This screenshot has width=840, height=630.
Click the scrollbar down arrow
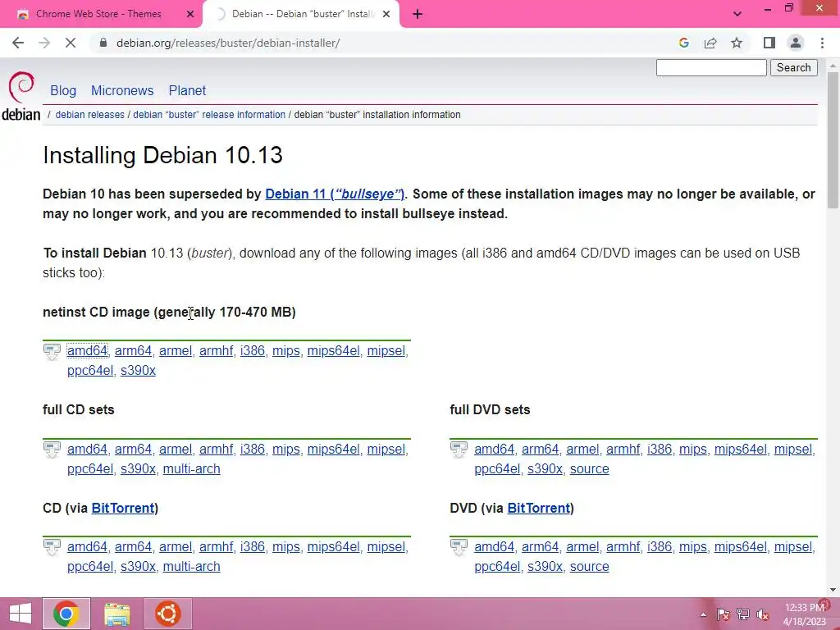point(833,591)
